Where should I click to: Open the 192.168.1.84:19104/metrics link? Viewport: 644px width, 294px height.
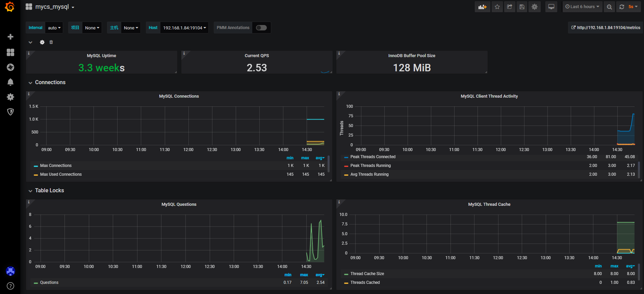tap(606, 28)
